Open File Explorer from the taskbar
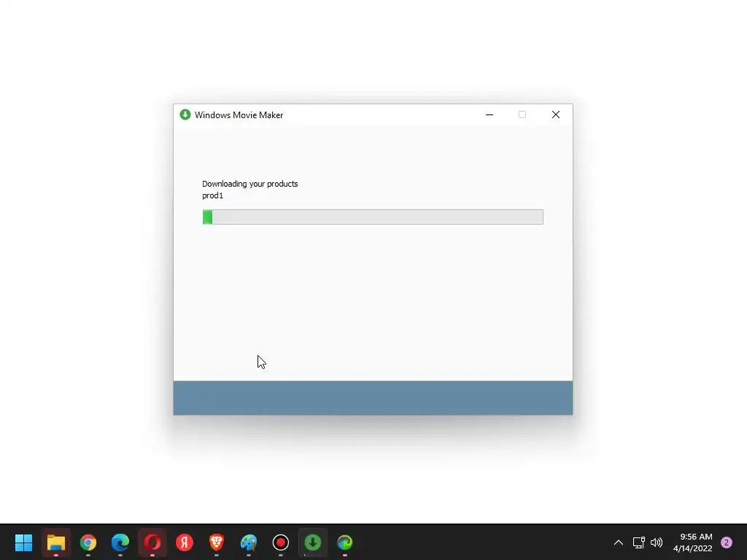Viewport: 747px width, 560px height. (x=55, y=542)
